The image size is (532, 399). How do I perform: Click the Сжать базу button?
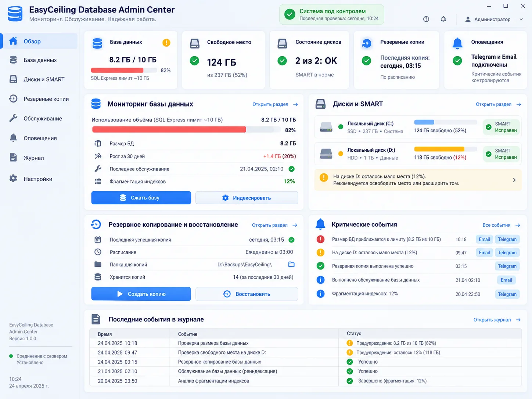tap(141, 198)
